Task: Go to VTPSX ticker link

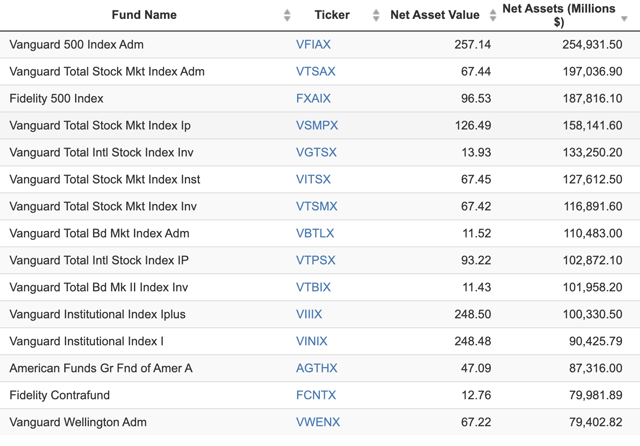Action: tap(315, 261)
